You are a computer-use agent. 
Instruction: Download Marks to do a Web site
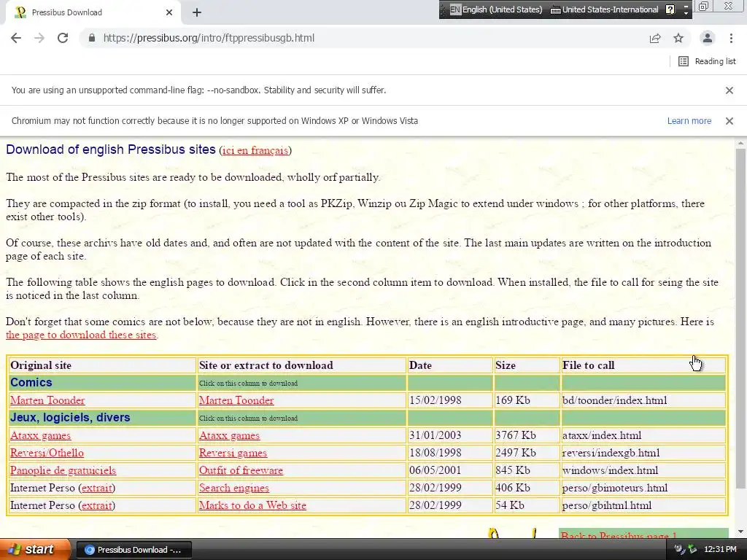pos(252,505)
